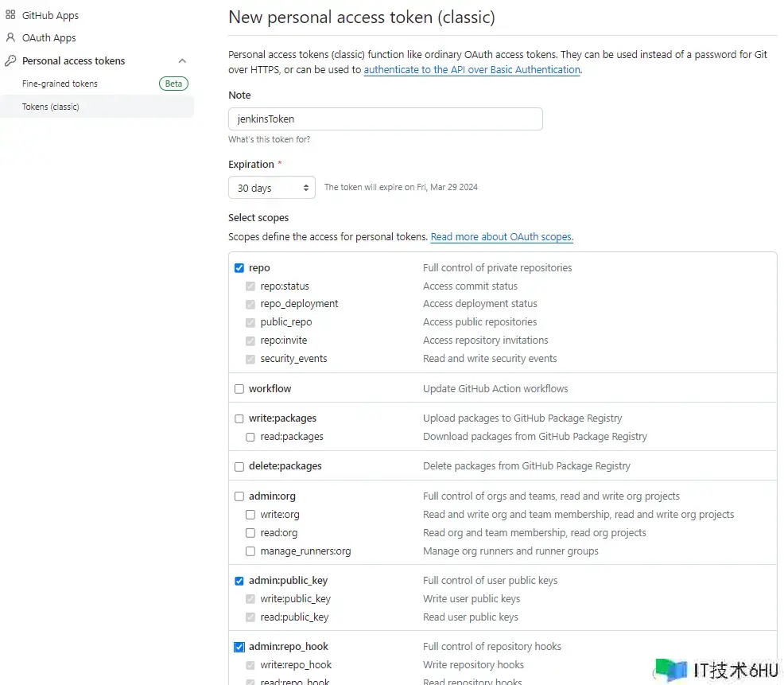Open the Basic Authentication API link

pos(472,70)
